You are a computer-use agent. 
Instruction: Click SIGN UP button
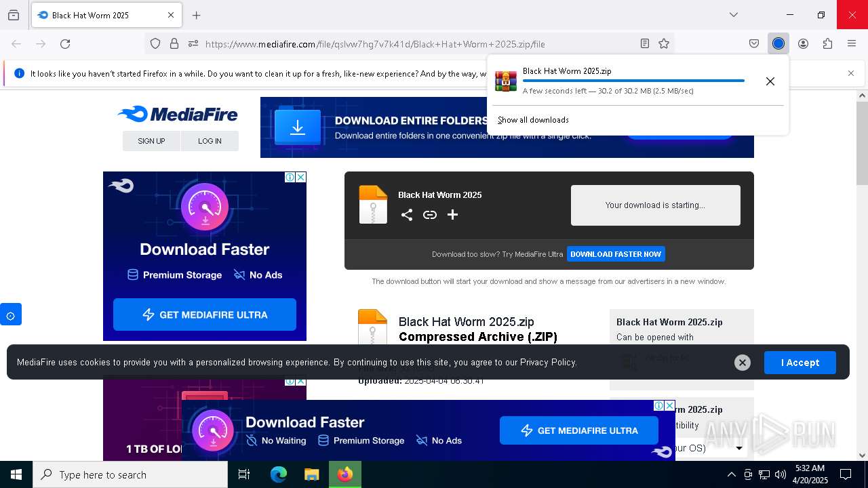151,141
